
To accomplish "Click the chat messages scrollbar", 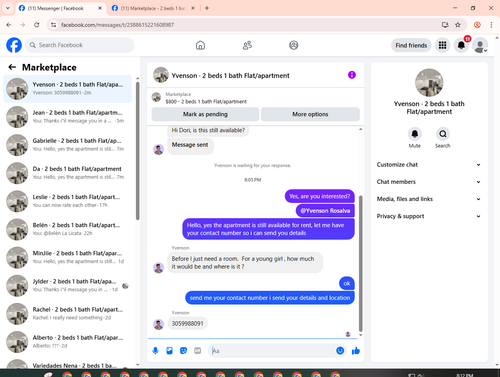I will coord(360,263).
